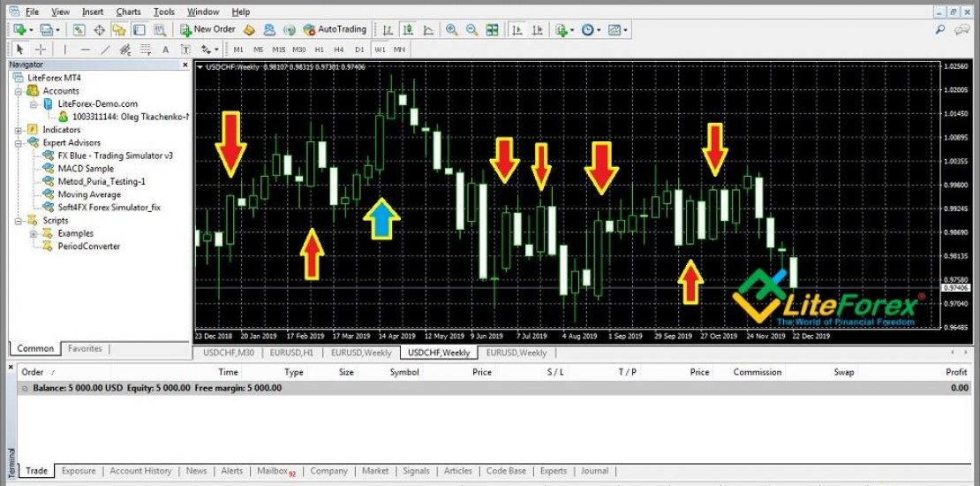
Task: Click the search magnifier icon
Action: tap(941, 30)
